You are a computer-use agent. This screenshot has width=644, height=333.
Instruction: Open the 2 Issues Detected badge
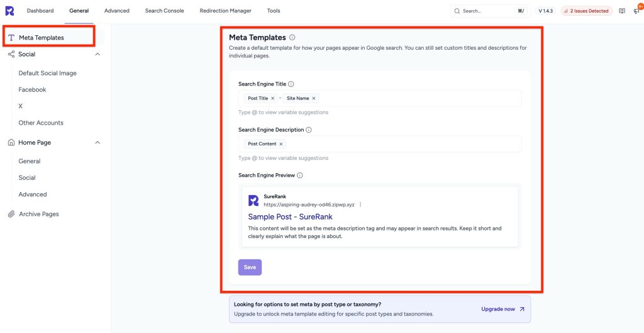click(586, 11)
